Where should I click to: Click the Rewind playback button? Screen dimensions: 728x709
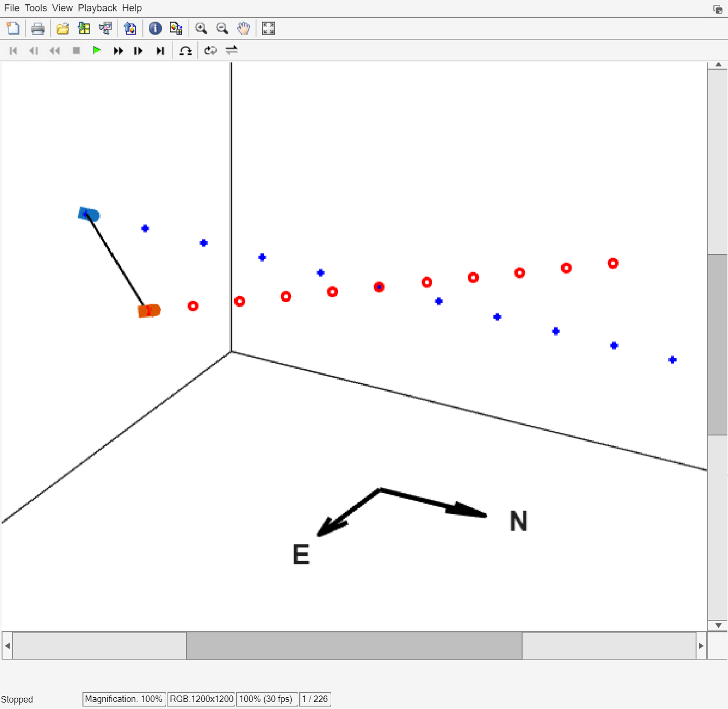54,51
